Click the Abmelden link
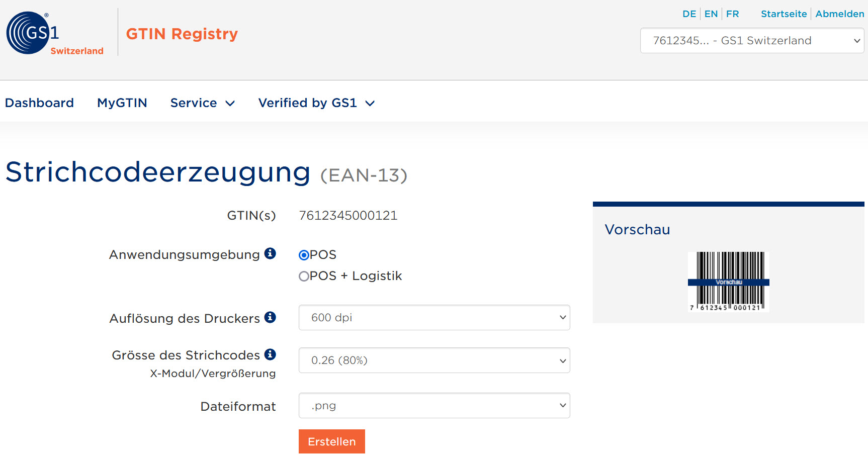Image resolution: width=868 pixels, height=458 pixels. point(839,14)
